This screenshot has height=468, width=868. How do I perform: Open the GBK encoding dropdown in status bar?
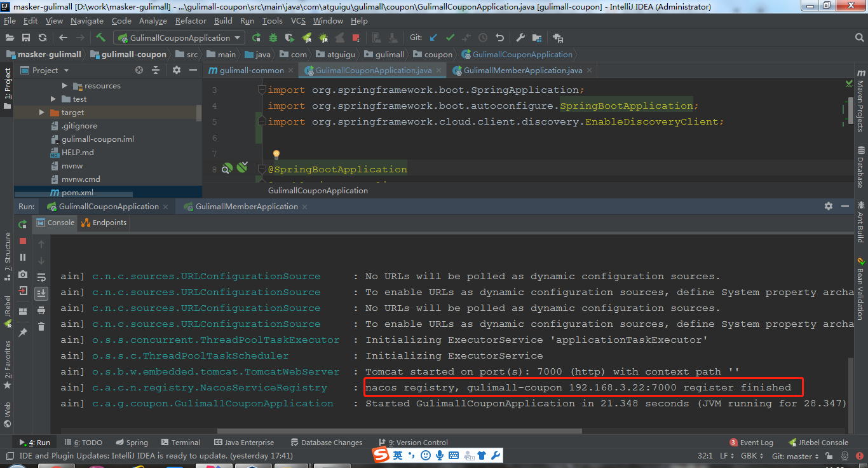(x=753, y=456)
